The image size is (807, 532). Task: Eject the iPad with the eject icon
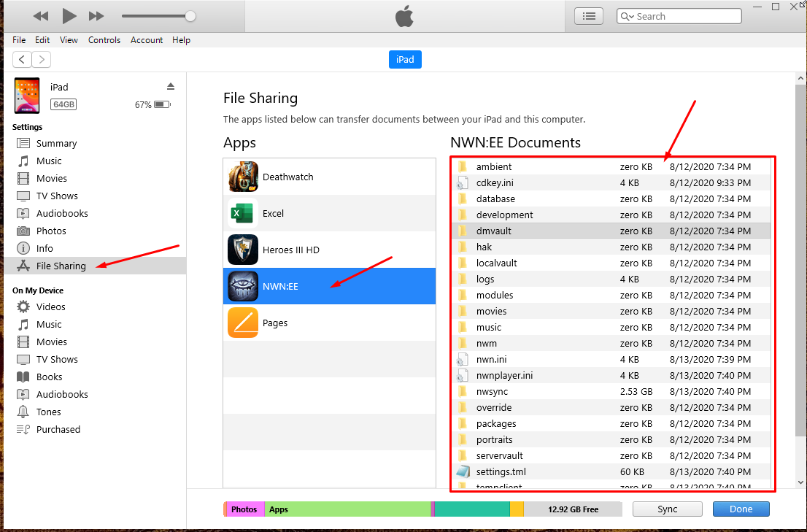tap(171, 86)
